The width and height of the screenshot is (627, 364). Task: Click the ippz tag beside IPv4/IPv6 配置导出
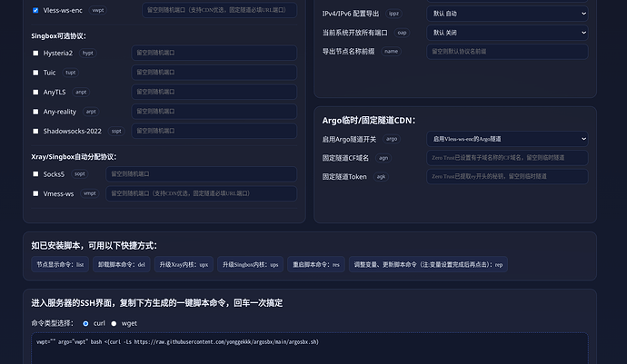(393, 14)
